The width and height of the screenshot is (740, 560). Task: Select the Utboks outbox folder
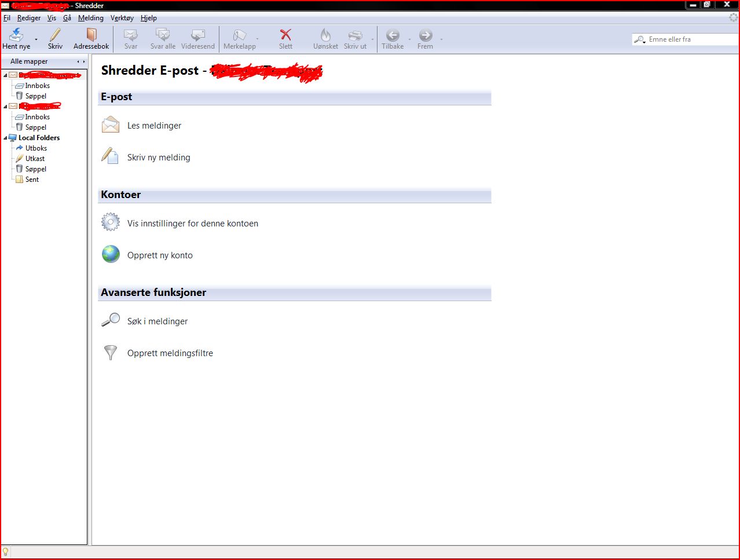36,148
